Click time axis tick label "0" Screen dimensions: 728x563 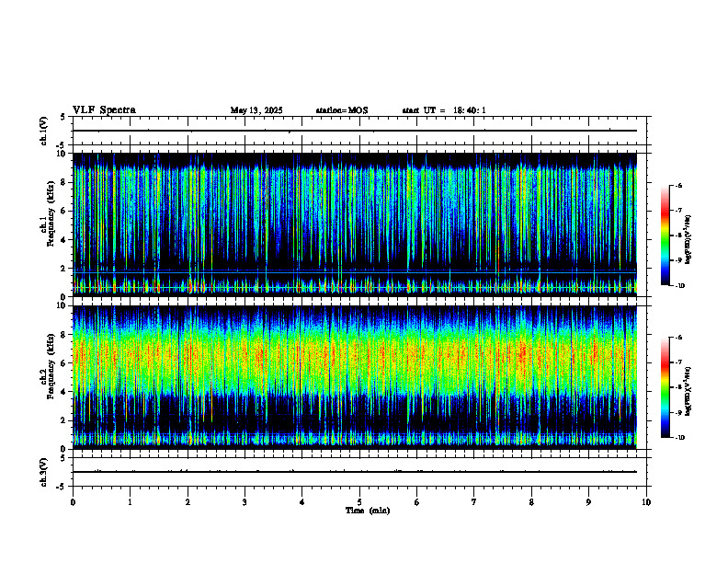click(x=73, y=502)
